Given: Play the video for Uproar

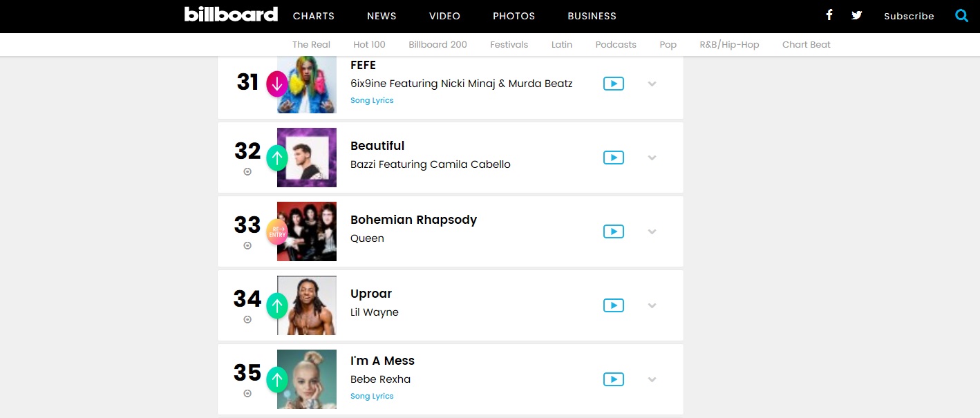Looking at the screenshot, I should click(x=613, y=305).
